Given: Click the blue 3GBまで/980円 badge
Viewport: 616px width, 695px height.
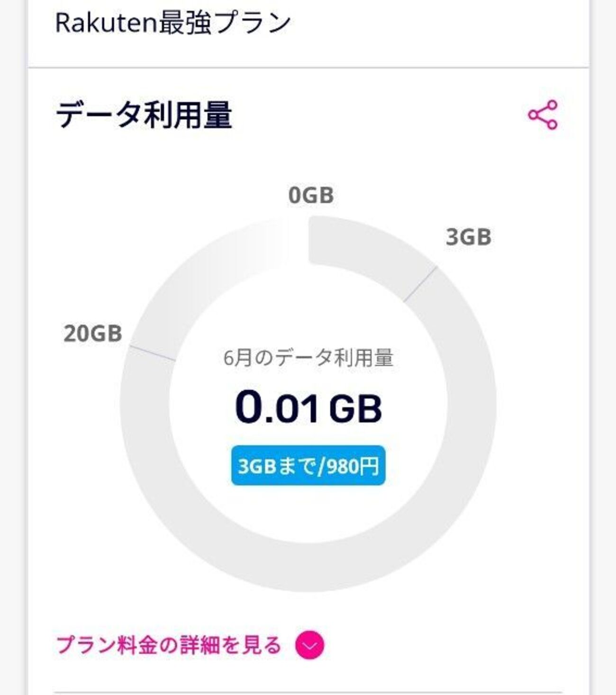Looking at the screenshot, I should [308, 466].
